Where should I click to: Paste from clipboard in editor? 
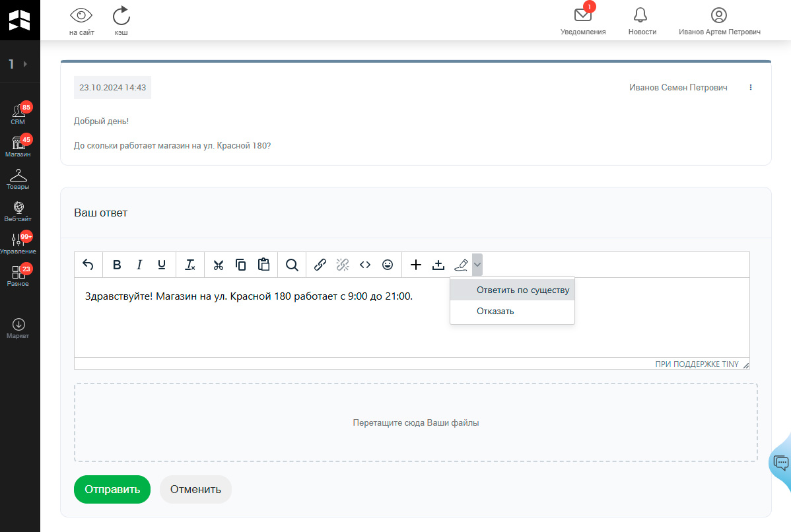263,265
